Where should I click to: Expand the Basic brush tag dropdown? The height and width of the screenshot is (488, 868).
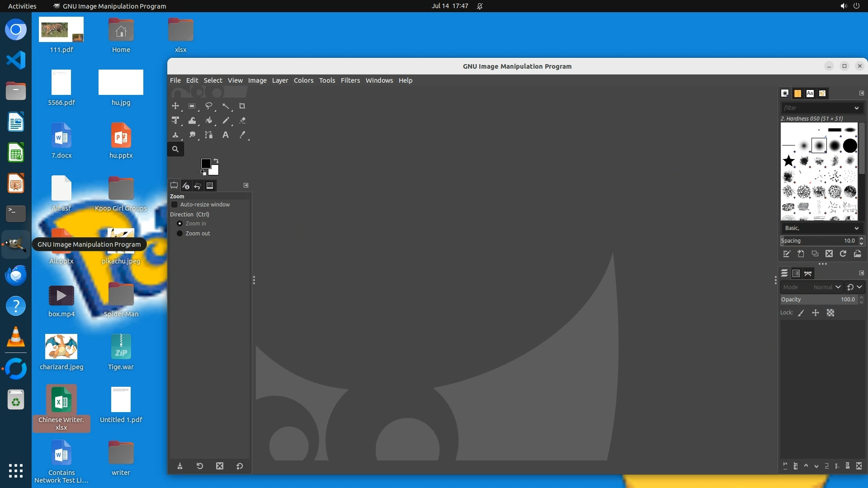[856, 228]
